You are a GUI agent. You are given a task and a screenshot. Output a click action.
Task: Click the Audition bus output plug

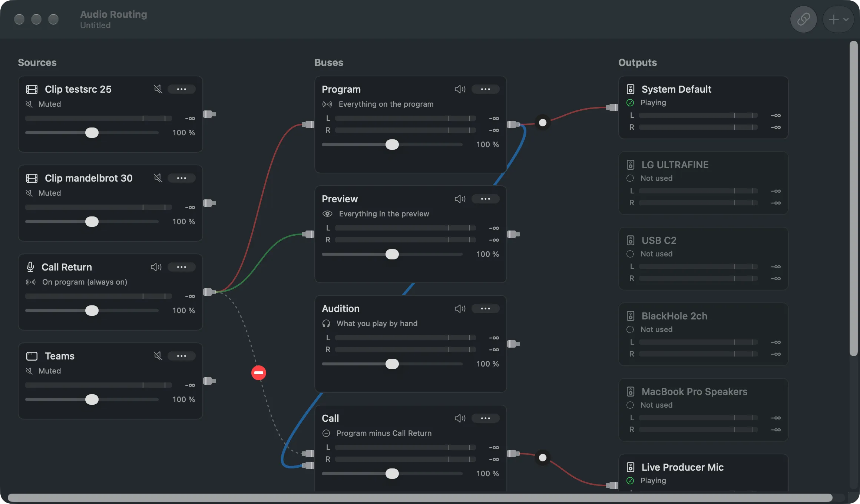(513, 344)
